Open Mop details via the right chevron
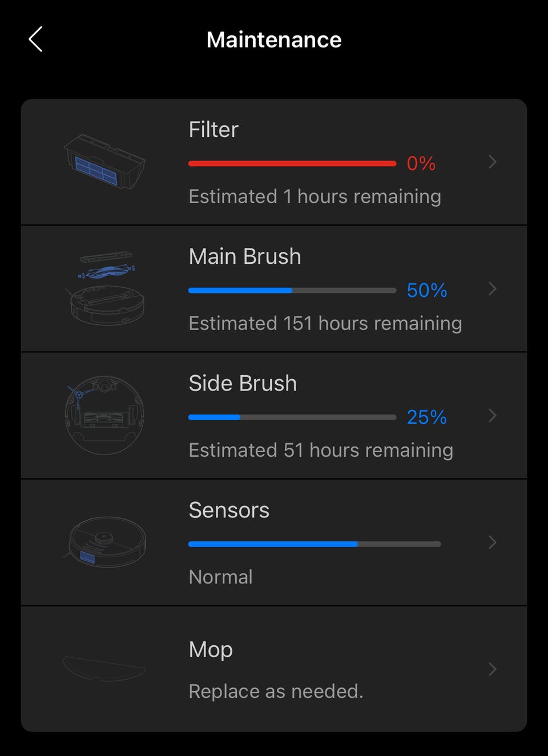 tap(493, 669)
